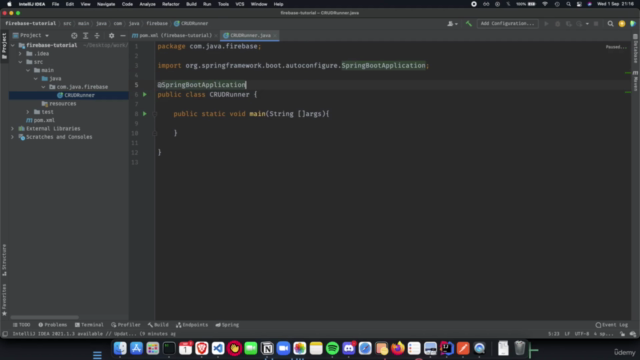This screenshot has width=640, height=360.
Task: Open the Analyze menu
Action: coord(147,4)
